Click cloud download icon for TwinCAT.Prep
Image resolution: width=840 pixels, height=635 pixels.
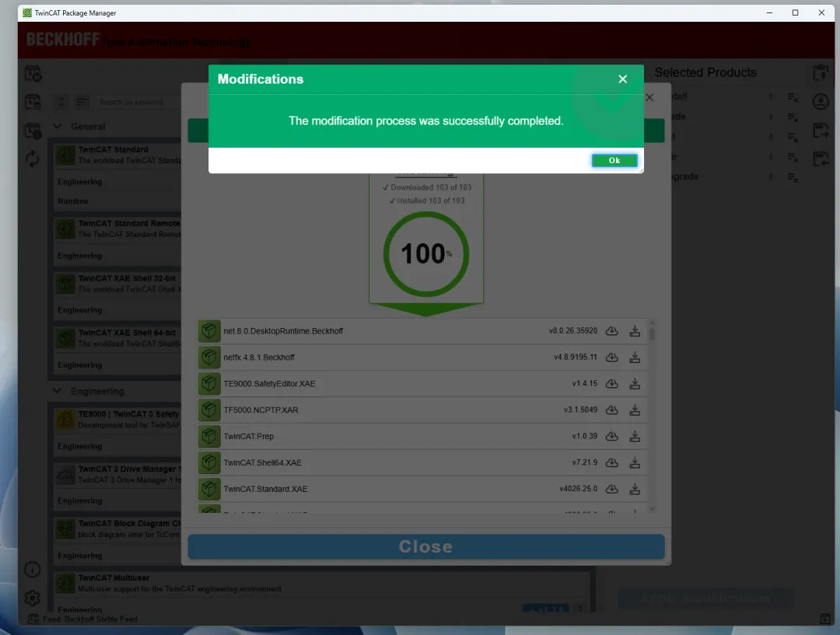(x=612, y=436)
